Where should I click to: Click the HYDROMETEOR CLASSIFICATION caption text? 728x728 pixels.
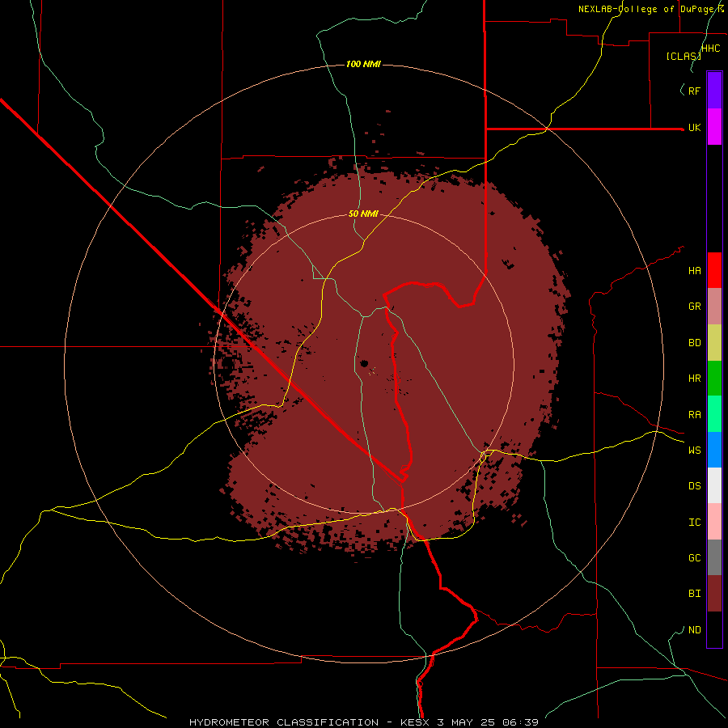[284, 722]
